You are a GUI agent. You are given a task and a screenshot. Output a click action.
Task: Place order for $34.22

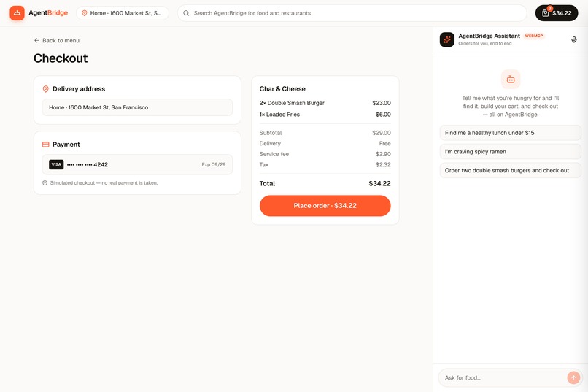(325, 206)
